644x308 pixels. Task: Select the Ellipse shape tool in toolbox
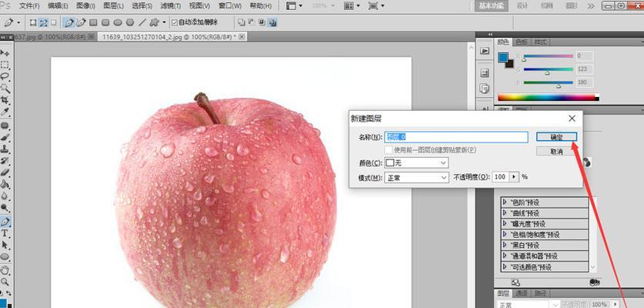coord(5,256)
